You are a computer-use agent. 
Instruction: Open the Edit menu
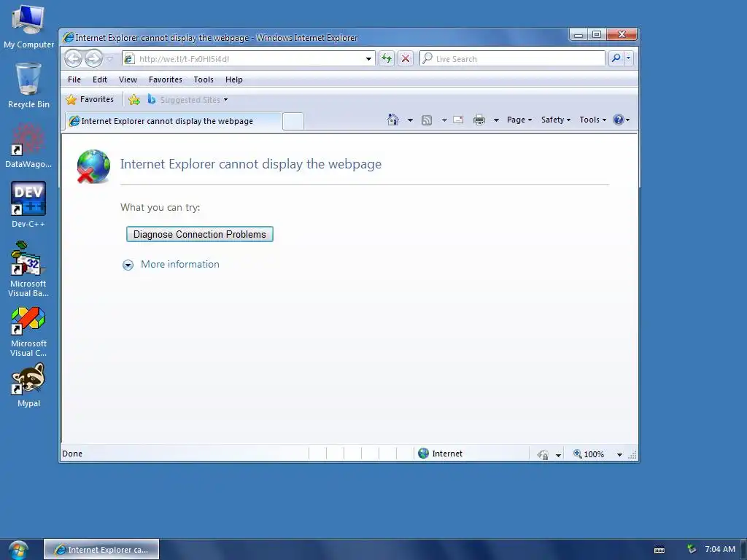click(99, 79)
